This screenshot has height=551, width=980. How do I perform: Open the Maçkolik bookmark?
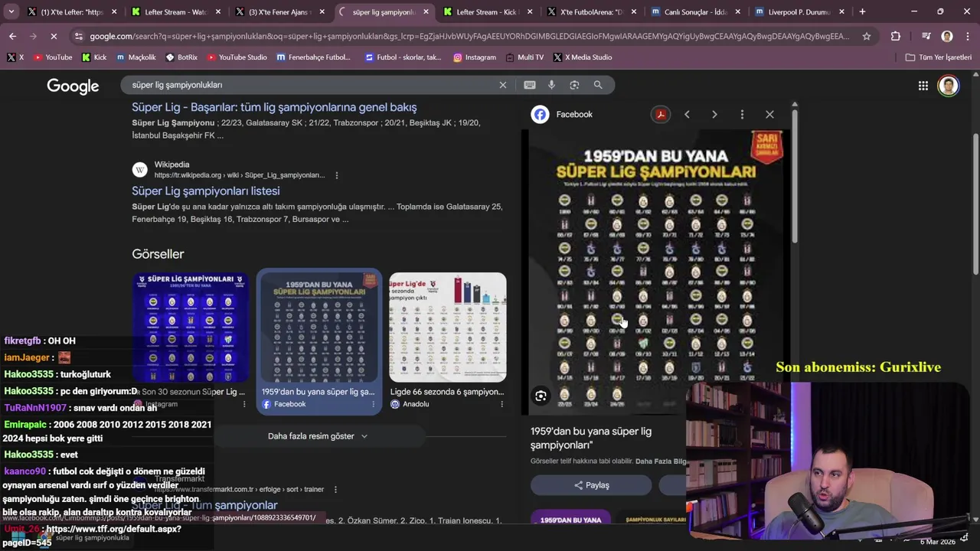pos(136,57)
